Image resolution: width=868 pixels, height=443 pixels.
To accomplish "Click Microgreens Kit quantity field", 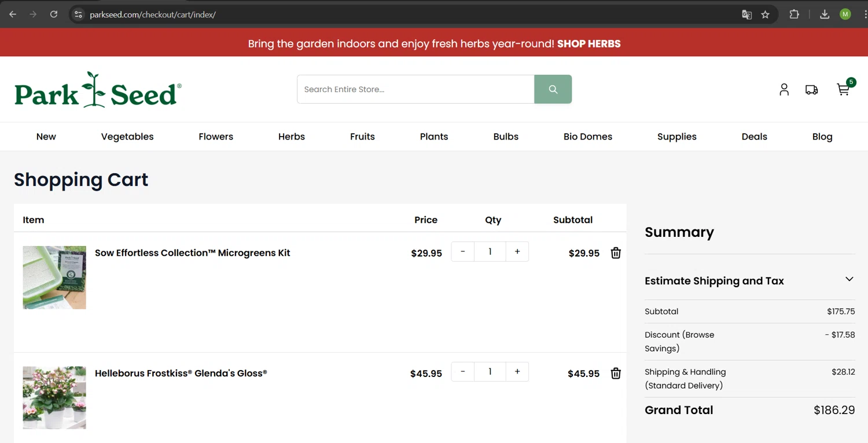I will pos(490,251).
